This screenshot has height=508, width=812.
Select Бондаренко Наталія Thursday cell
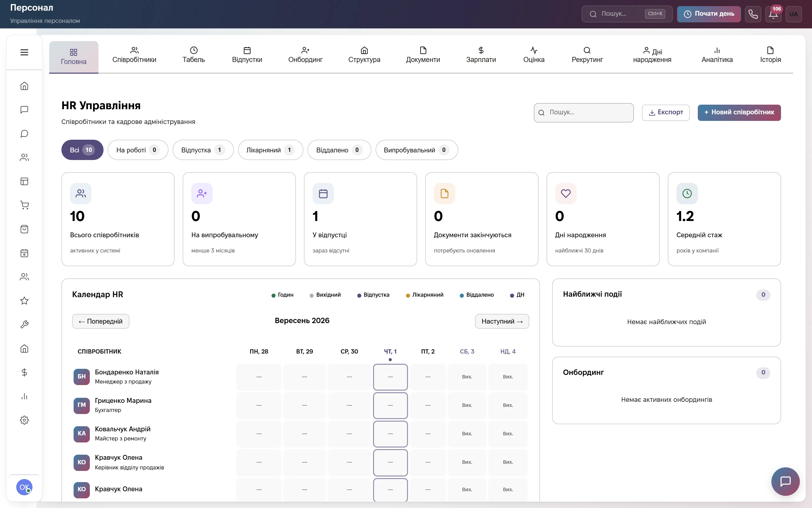click(x=390, y=377)
